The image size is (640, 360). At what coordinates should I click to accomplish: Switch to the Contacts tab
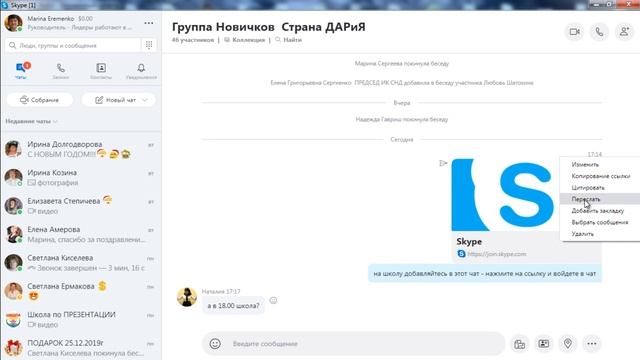[x=101, y=70]
